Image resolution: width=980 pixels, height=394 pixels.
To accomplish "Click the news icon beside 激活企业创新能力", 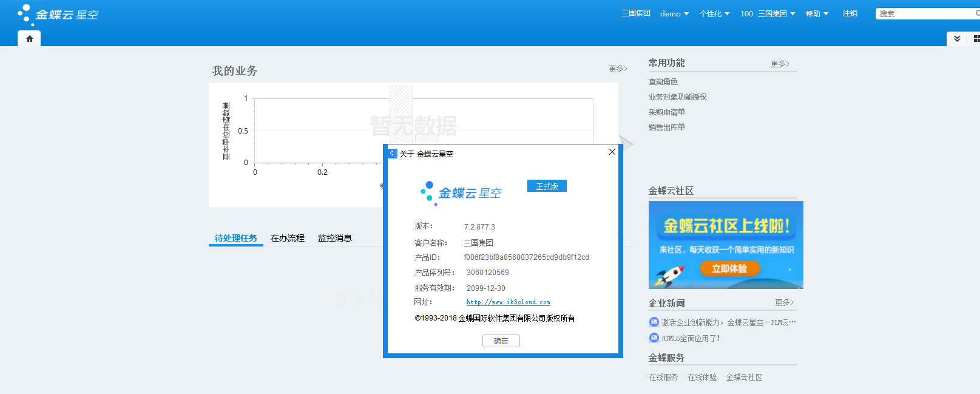I will 654,322.
